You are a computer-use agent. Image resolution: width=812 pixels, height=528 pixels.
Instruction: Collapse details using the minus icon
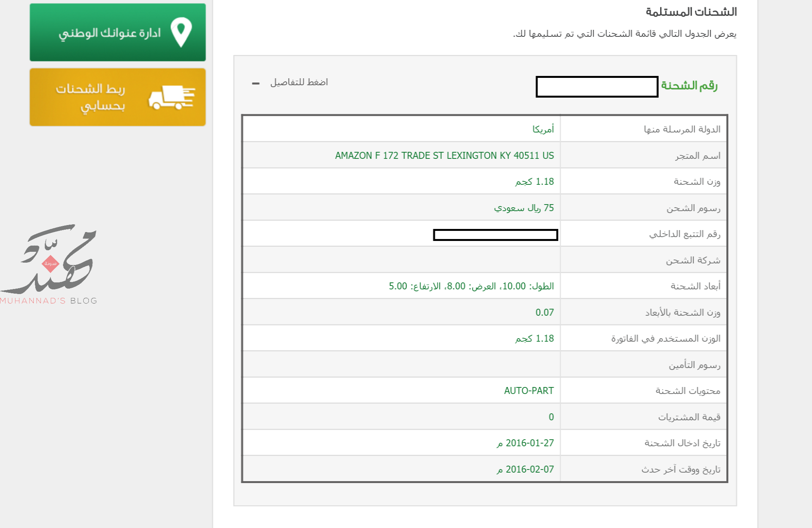point(256,83)
